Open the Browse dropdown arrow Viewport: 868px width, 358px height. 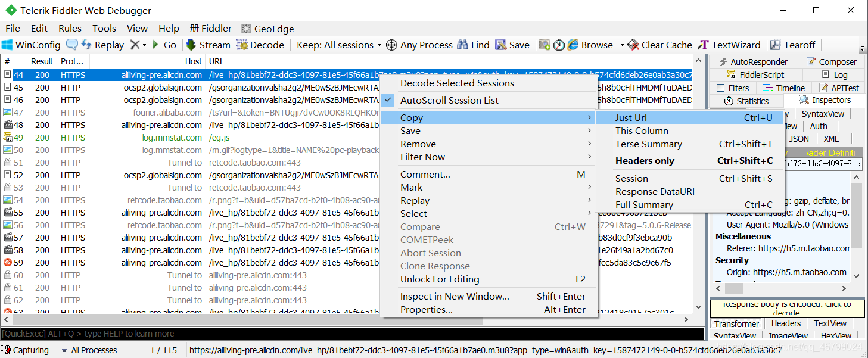(621, 45)
